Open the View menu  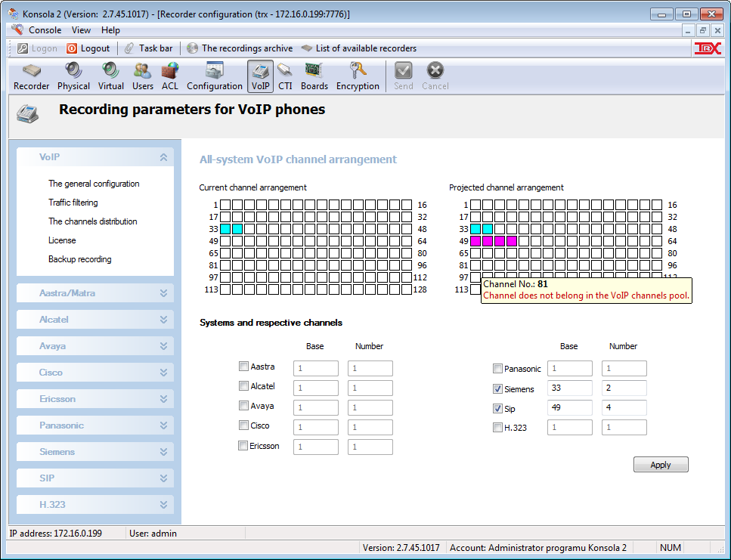pos(81,29)
